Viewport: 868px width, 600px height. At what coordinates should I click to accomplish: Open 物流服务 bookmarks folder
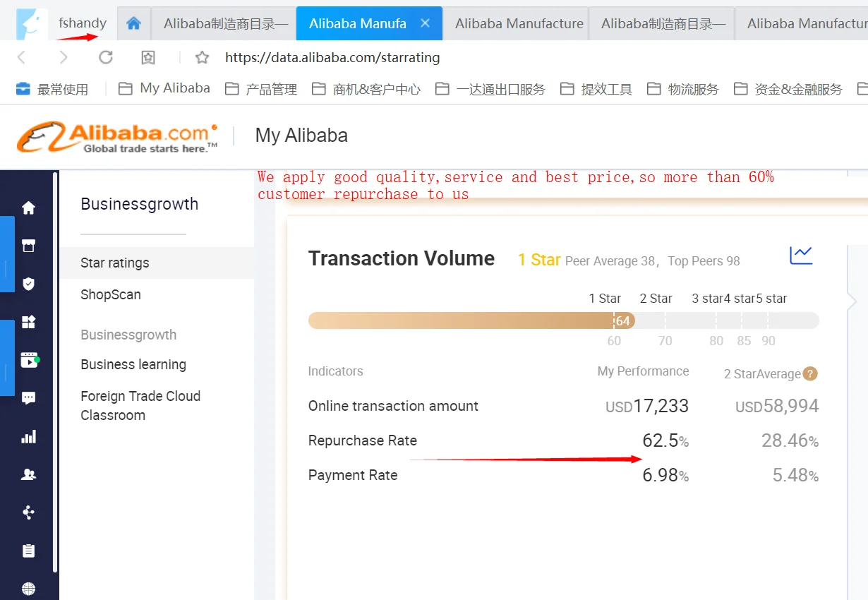683,89
